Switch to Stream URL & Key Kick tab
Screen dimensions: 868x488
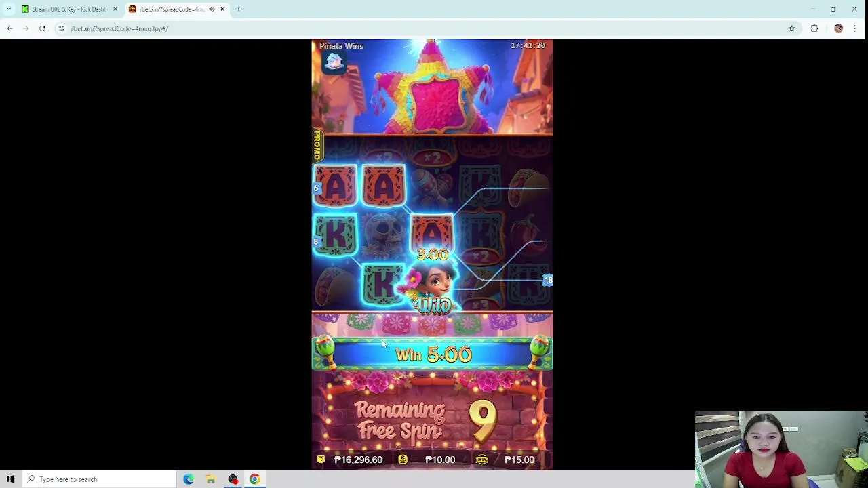pyautogui.click(x=68, y=9)
